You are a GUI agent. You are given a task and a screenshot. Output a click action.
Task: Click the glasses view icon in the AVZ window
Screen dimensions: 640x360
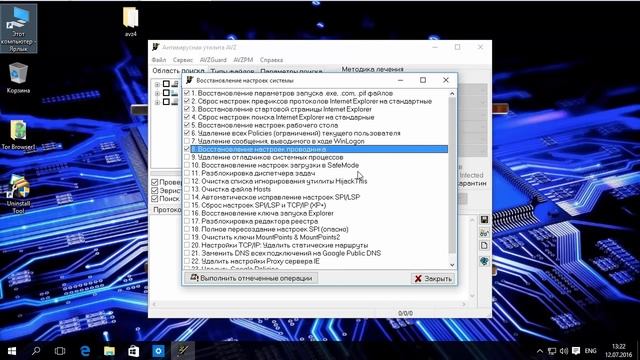[484, 233]
